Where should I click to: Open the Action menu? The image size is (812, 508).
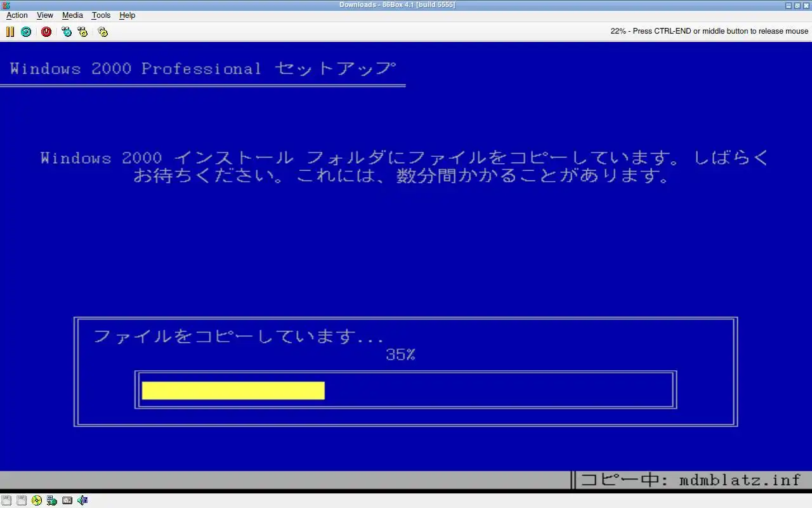(x=17, y=15)
